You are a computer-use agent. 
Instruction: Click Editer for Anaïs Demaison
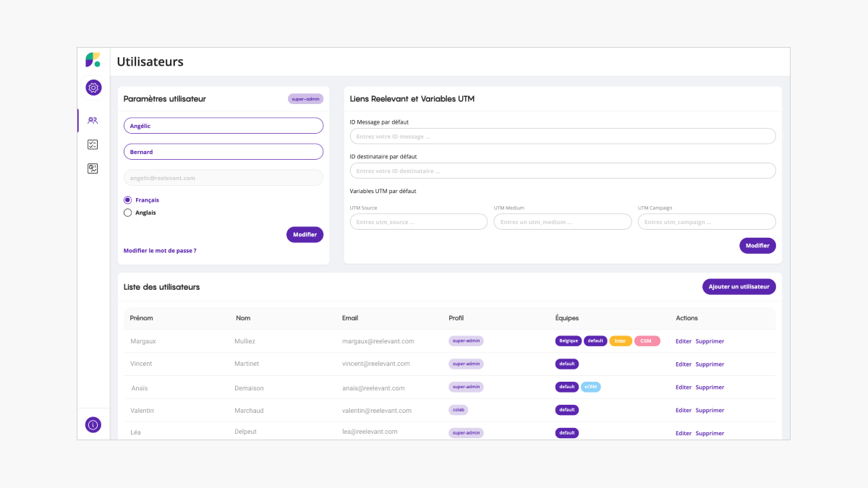tap(684, 388)
